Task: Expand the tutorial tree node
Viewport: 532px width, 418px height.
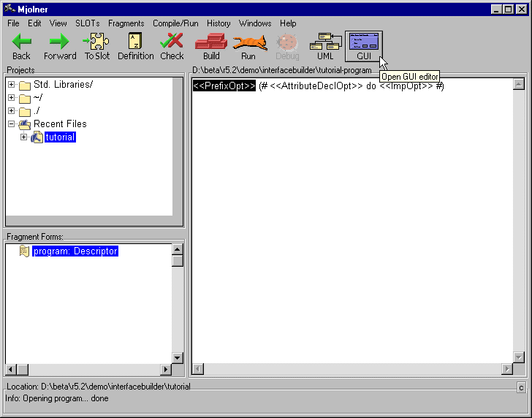Action: [x=24, y=137]
